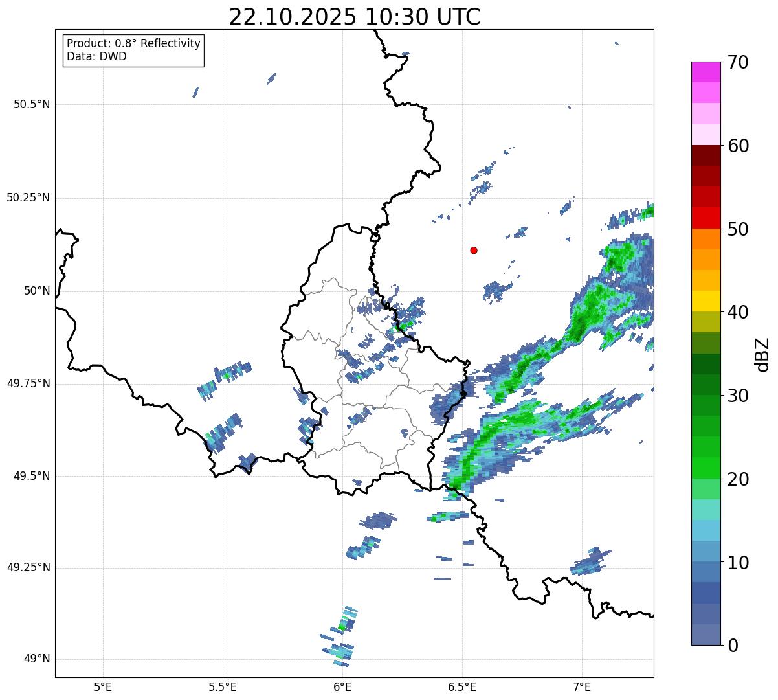Click the colorbar tick label 0
778x700 pixels.
pos(733,646)
